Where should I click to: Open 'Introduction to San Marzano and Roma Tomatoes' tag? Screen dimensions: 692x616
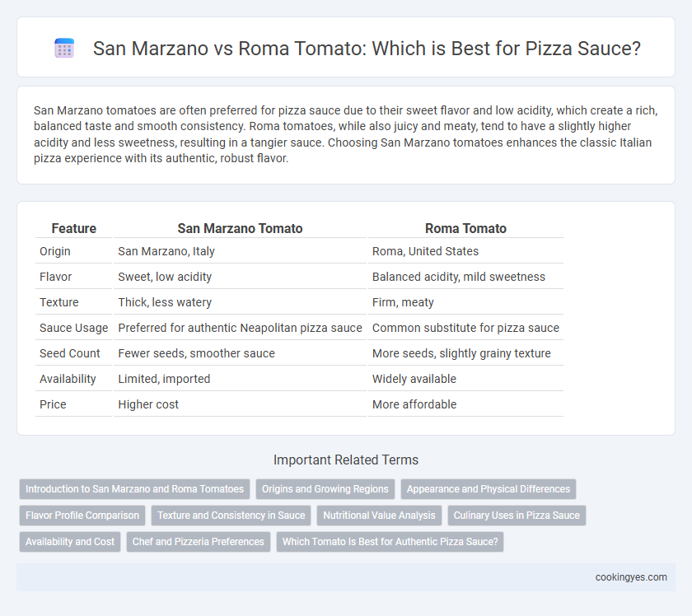click(x=134, y=489)
